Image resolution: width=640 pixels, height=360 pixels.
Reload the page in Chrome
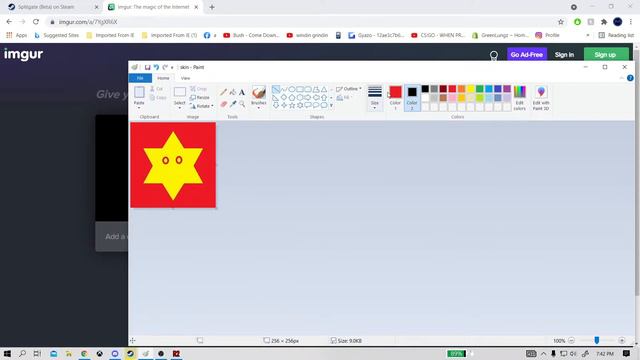tap(36, 22)
